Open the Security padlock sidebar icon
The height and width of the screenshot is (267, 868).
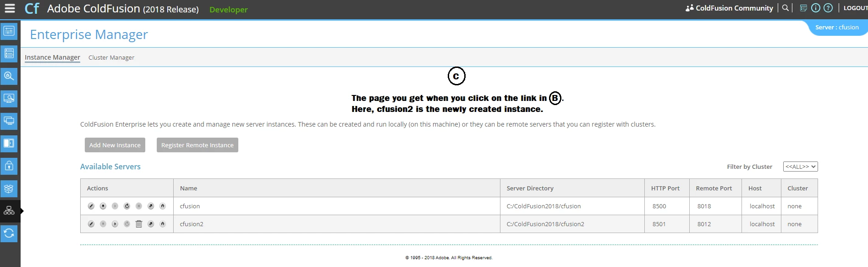click(9, 166)
